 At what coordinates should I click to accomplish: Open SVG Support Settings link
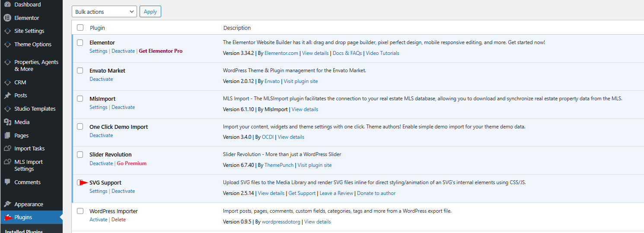98,191
